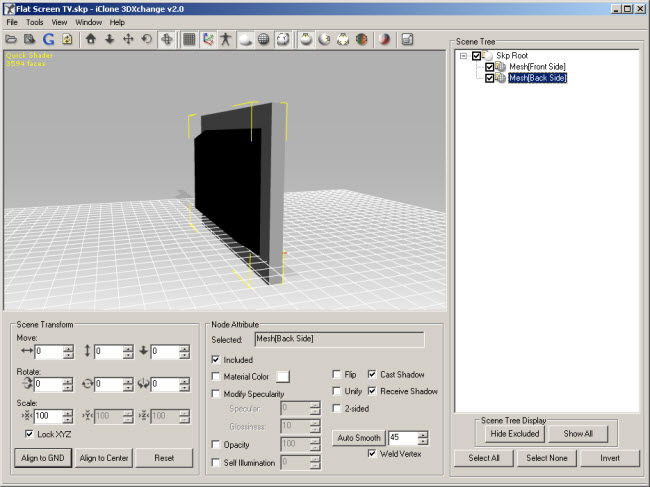The height and width of the screenshot is (487, 650).
Task: Select the rotate camera tool
Action: [146, 39]
